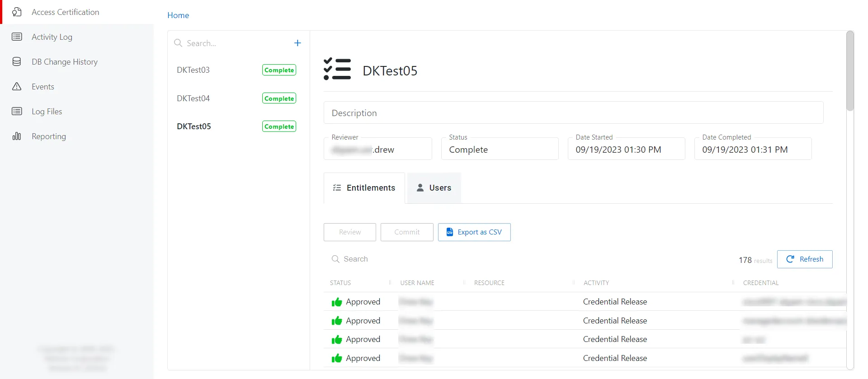Click the Access Certification sidebar icon
Image resolution: width=868 pixels, height=379 pixels.
(17, 12)
